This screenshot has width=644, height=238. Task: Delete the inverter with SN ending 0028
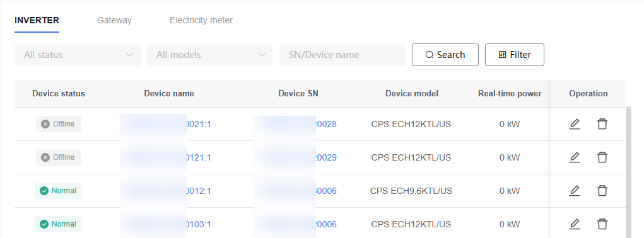(x=602, y=124)
